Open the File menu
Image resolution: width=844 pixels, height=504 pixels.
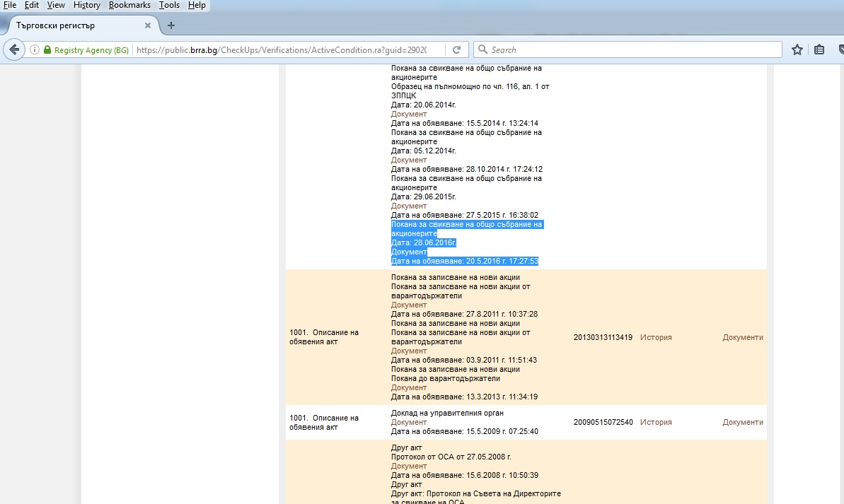10,5
